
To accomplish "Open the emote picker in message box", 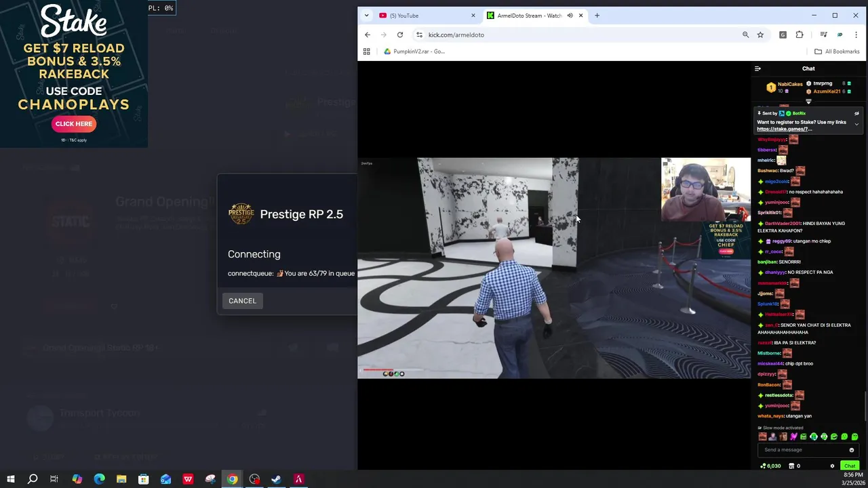I will 852,450.
